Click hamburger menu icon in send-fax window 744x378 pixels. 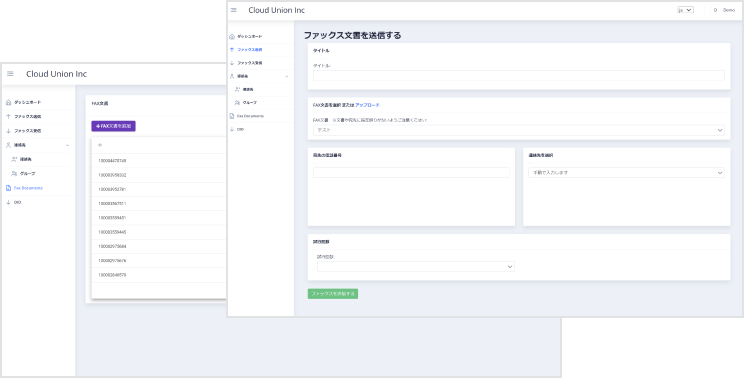click(x=233, y=10)
